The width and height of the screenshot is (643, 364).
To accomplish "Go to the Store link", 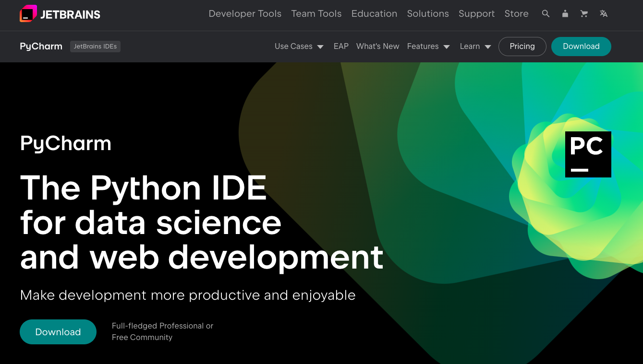I will pyautogui.click(x=516, y=14).
